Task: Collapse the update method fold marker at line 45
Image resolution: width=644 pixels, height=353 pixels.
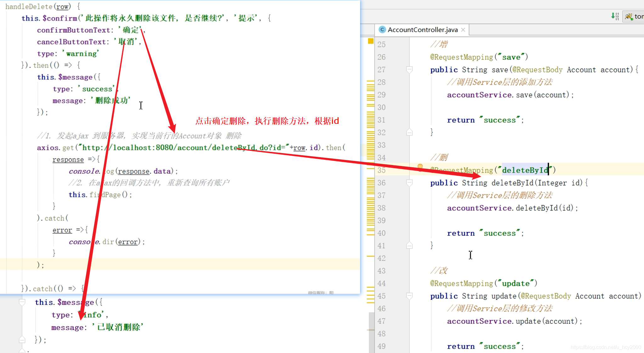Action: click(409, 296)
